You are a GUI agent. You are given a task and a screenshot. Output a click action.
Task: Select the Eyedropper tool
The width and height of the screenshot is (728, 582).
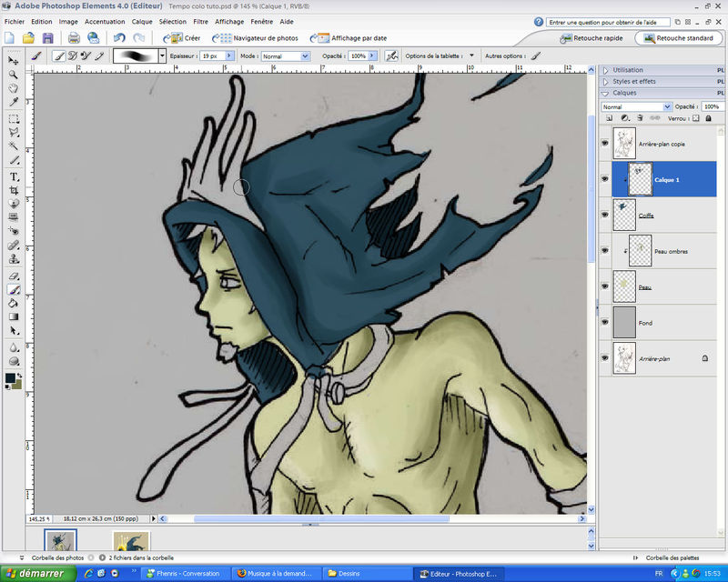pos(14,102)
